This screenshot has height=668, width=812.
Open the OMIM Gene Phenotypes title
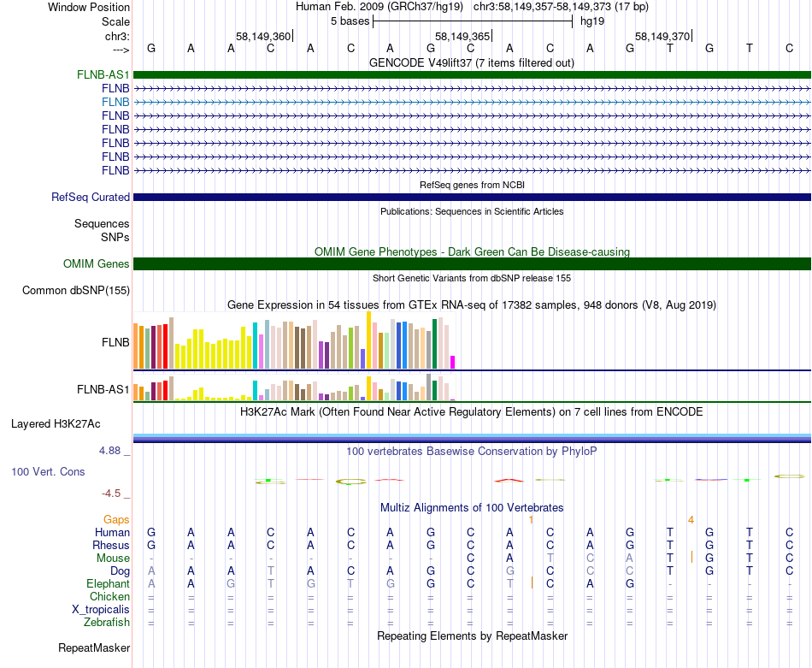point(472,251)
